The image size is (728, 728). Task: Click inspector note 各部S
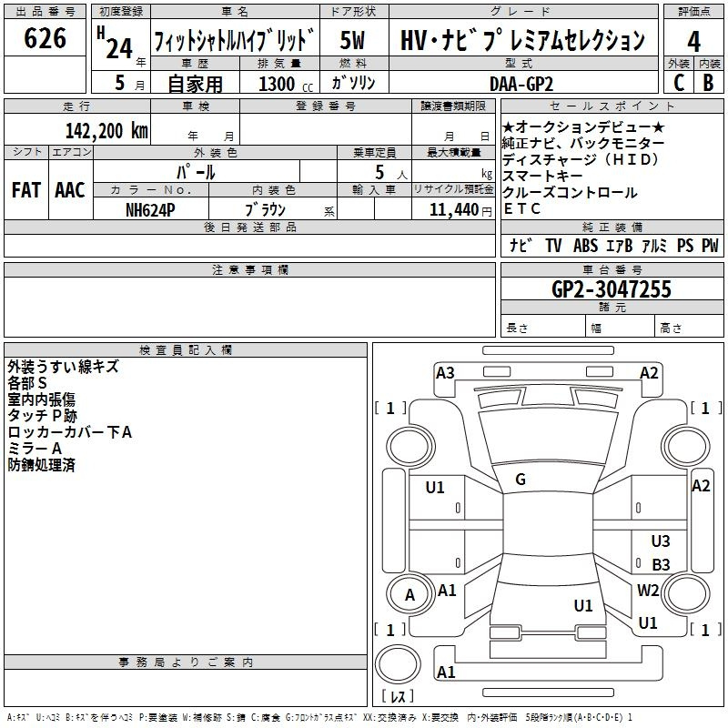[x=27, y=383]
